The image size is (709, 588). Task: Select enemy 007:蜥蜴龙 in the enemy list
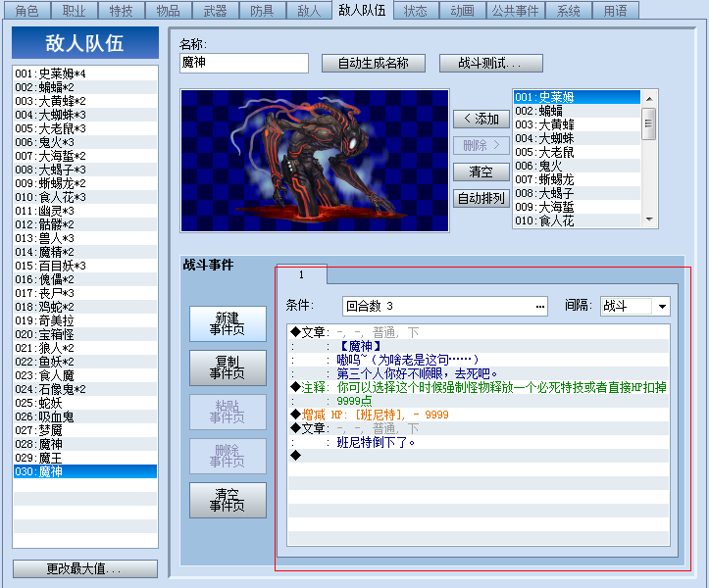click(577, 179)
